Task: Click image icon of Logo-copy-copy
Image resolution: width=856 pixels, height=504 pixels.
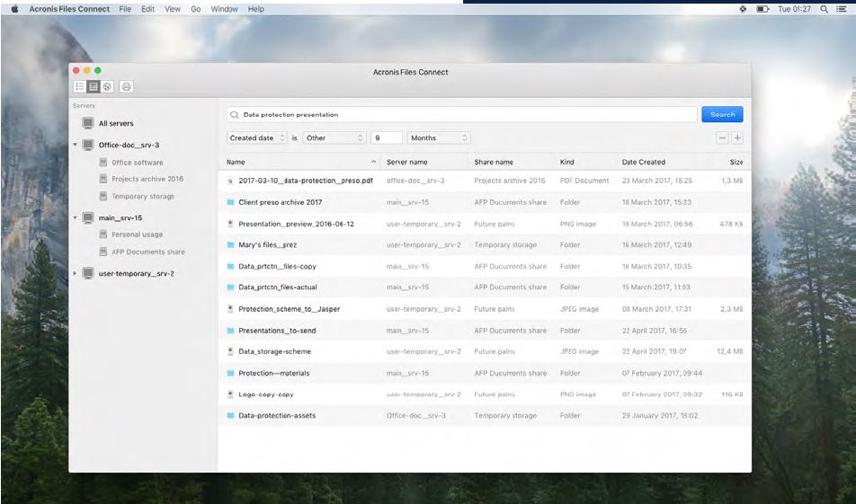Action: click(x=230, y=394)
